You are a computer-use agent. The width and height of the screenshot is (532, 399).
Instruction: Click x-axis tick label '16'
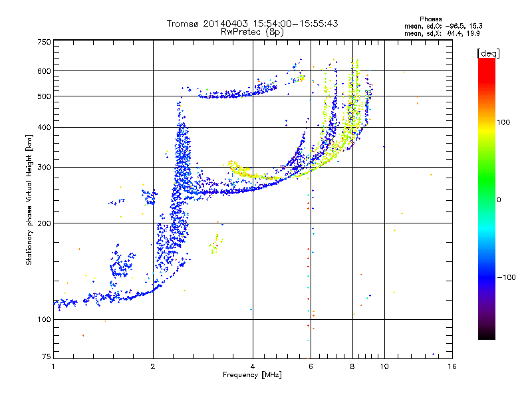452,366
